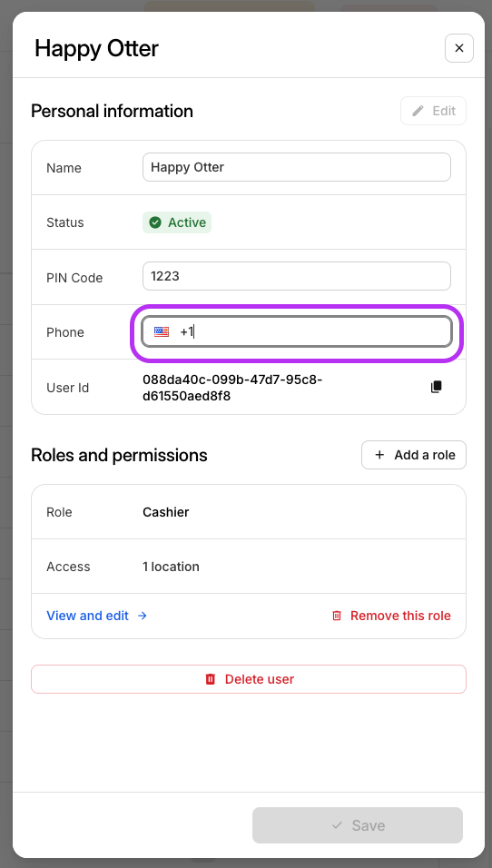The image size is (492, 868).
Task: Click the checkmark icon on Save
Action: pyautogui.click(x=337, y=825)
